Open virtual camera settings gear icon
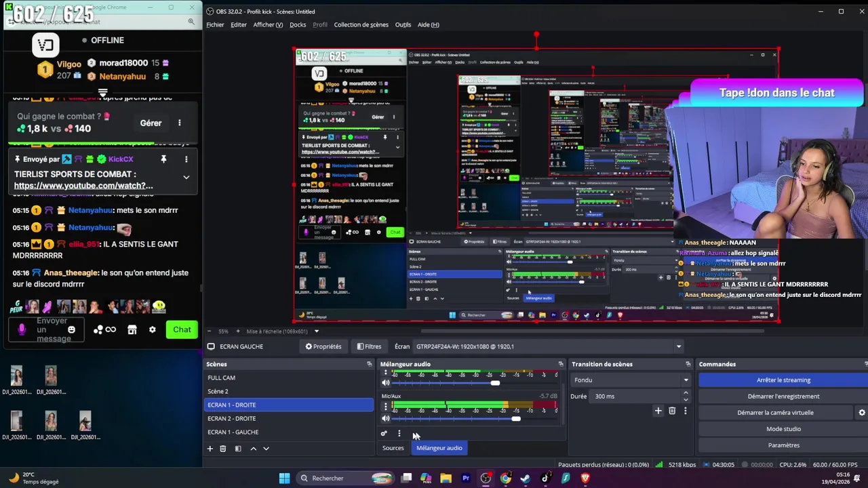 862,412
